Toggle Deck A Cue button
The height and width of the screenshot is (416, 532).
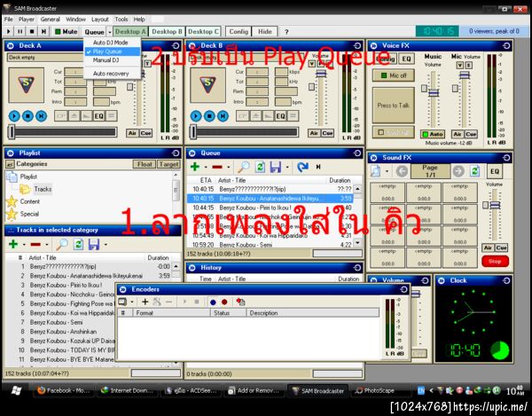click(x=146, y=133)
